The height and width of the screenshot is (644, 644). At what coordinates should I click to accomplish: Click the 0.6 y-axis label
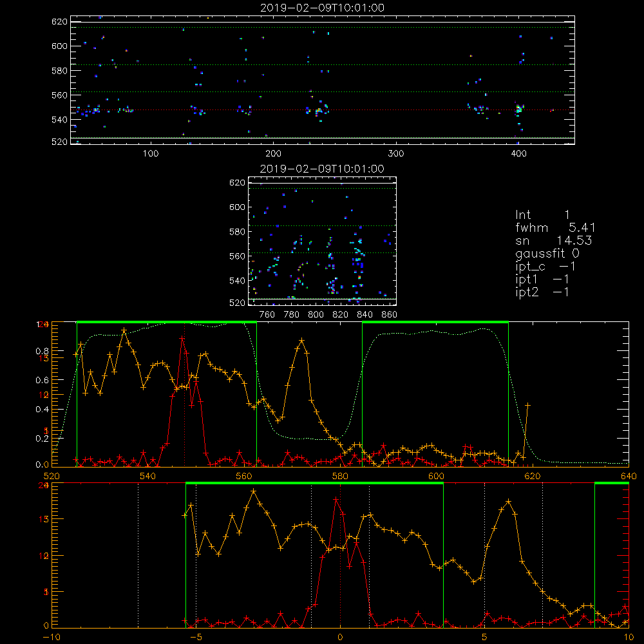(x=43, y=381)
